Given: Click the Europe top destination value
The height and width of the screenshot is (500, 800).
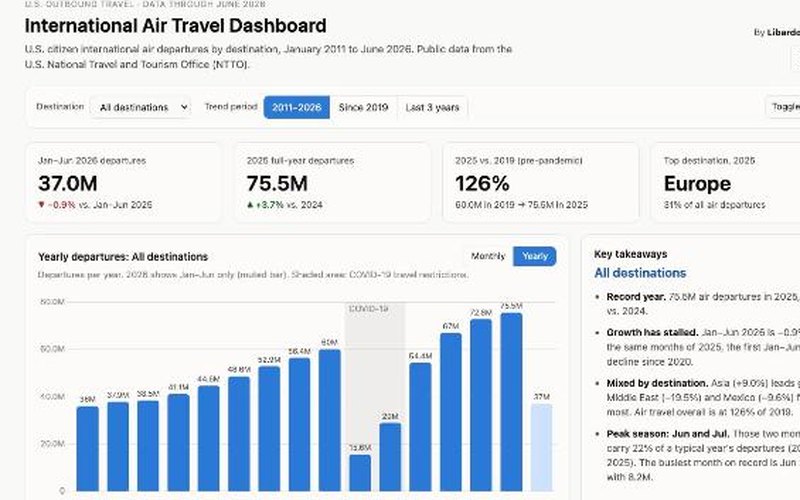Looking at the screenshot, I should click(697, 184).
